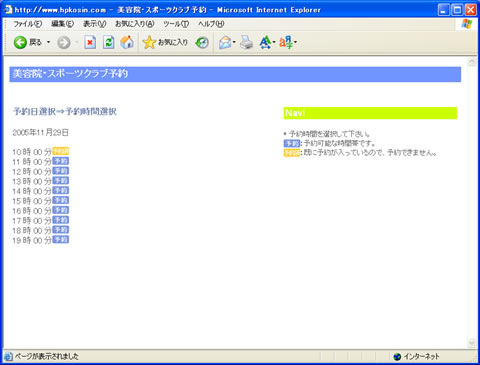The image size is (480, 365).
Task: Reserve the 18時00分 time slot
Action: (61, 230)
